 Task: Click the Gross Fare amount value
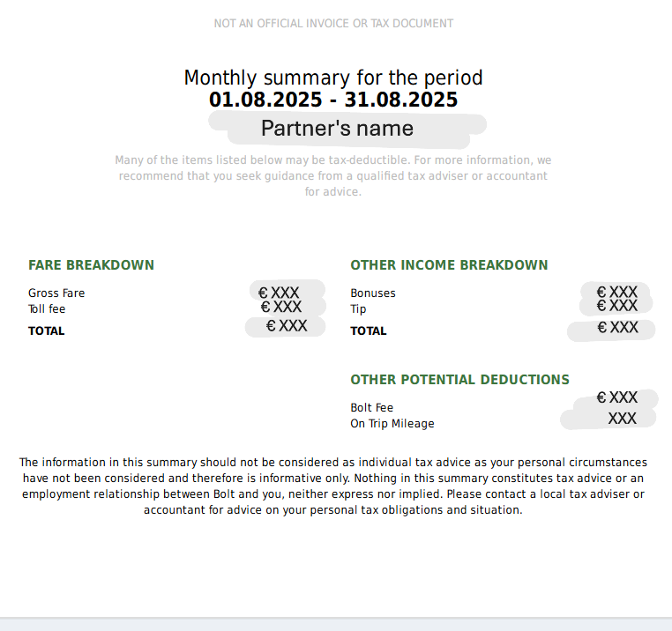point(279,293)
